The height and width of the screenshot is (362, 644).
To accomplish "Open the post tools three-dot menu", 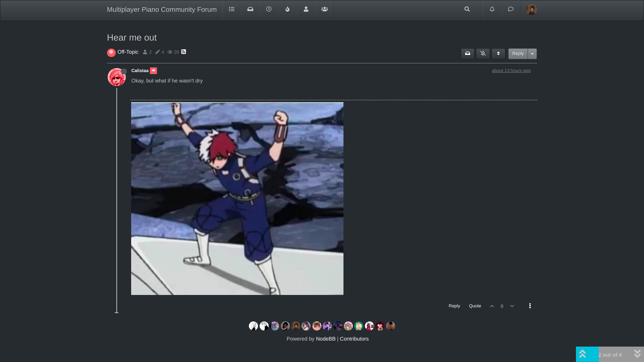I will tap(530, 306).
